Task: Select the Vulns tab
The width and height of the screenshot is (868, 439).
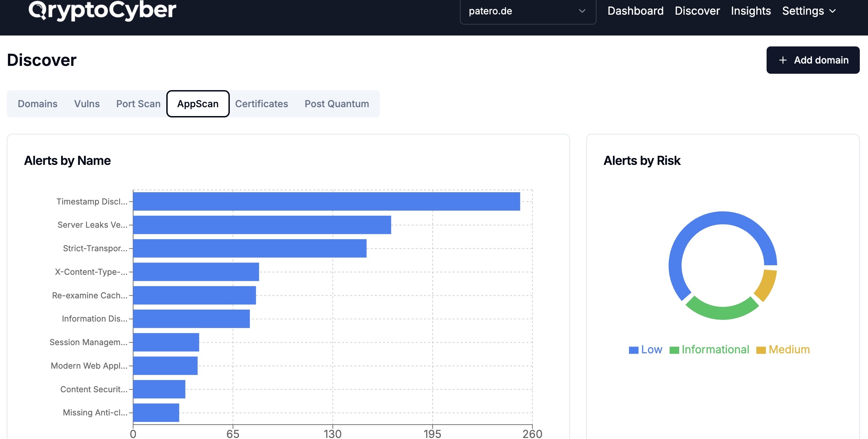Action: [87, 103]
